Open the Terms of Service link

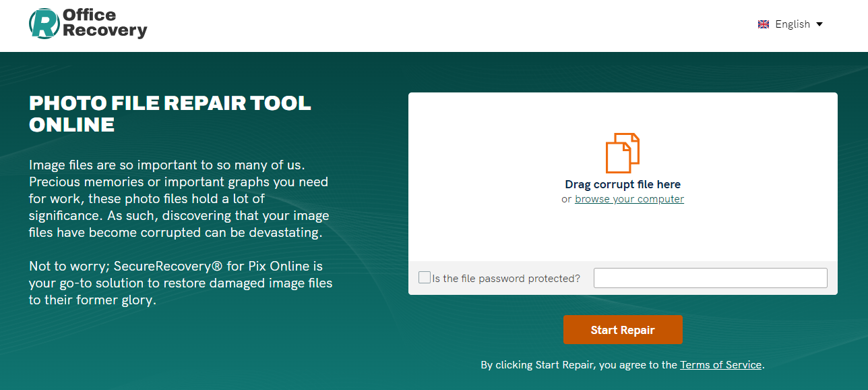pyautogui.click(x=720, y=365)
